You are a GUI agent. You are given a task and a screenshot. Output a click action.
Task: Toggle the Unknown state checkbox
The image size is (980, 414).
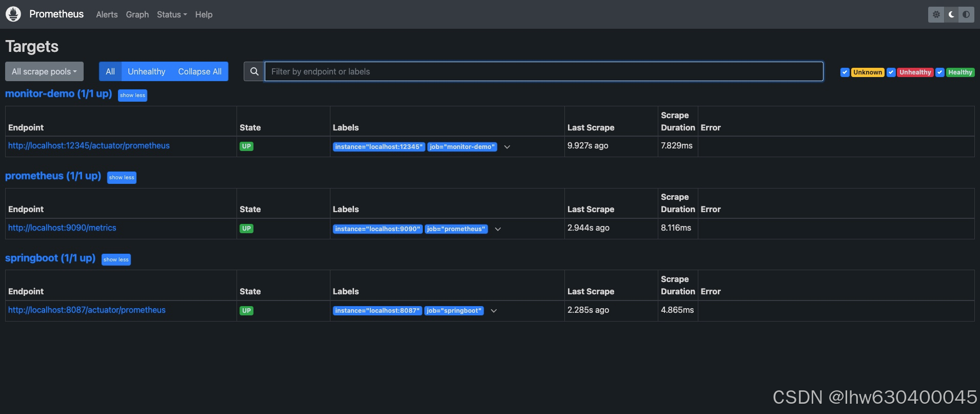(845, 72)
